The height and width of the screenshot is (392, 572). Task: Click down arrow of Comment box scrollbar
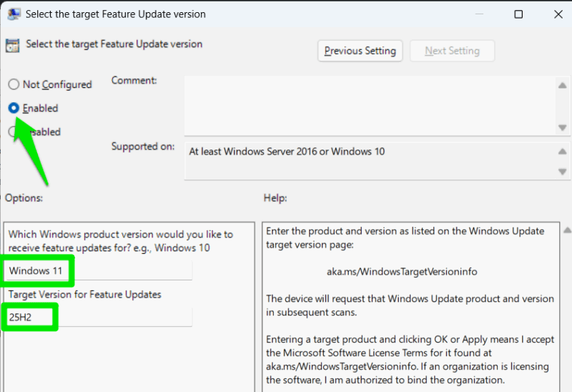[563, 128]
